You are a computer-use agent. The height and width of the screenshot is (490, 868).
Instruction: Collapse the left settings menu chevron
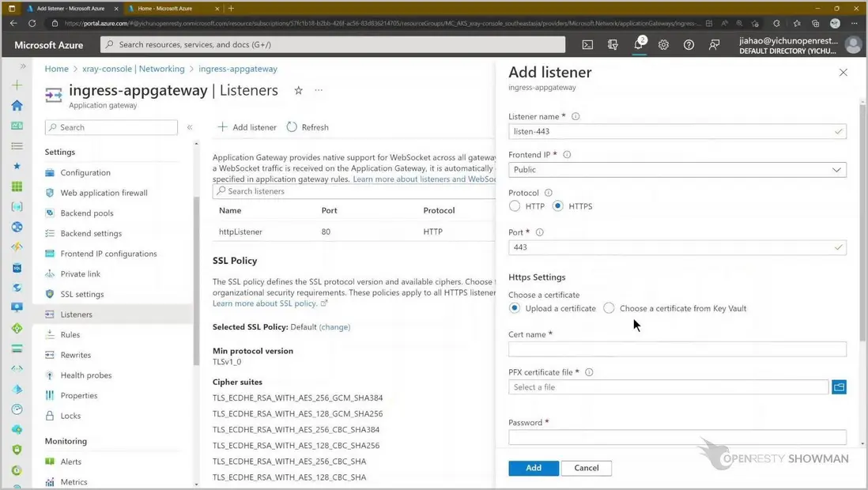pos(190,127)
